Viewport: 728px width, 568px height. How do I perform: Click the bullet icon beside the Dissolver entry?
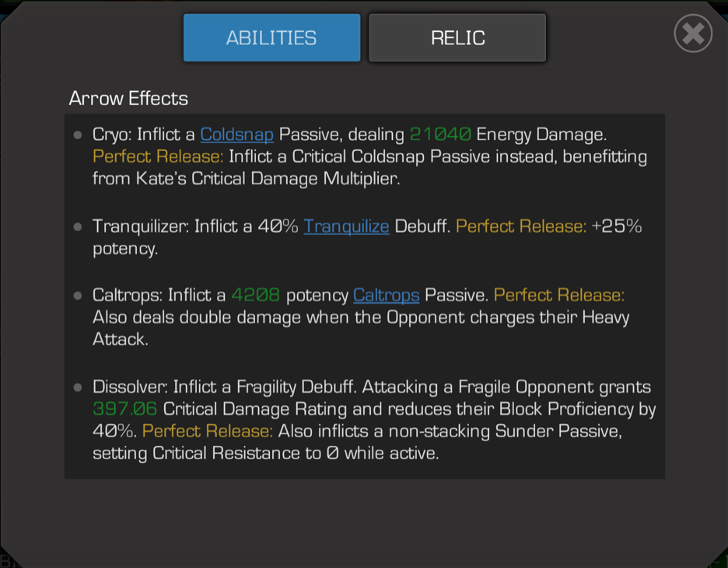coord(78,387)
